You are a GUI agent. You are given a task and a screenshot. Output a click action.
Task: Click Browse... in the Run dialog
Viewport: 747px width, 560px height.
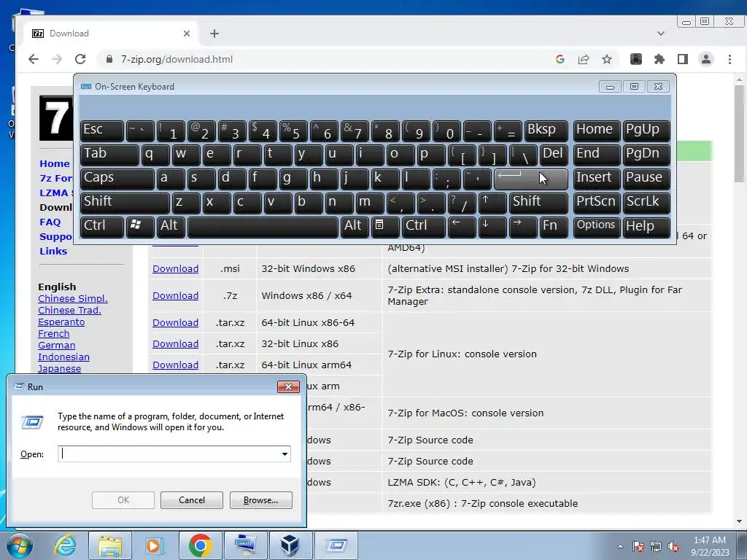pos(260,500)
